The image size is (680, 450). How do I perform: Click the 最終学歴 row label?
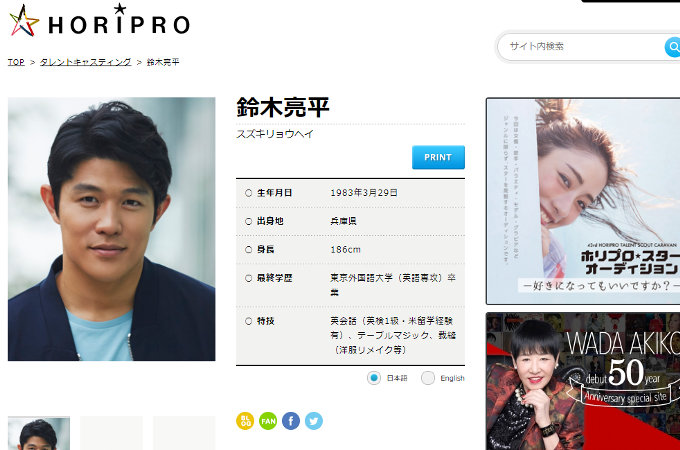click(275, 278)
